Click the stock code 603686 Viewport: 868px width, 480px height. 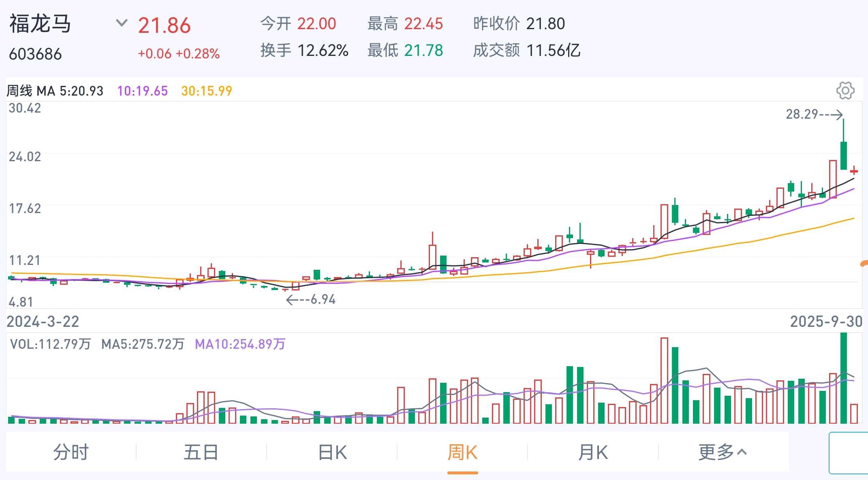pyautogui.click(x=35, y=54)
